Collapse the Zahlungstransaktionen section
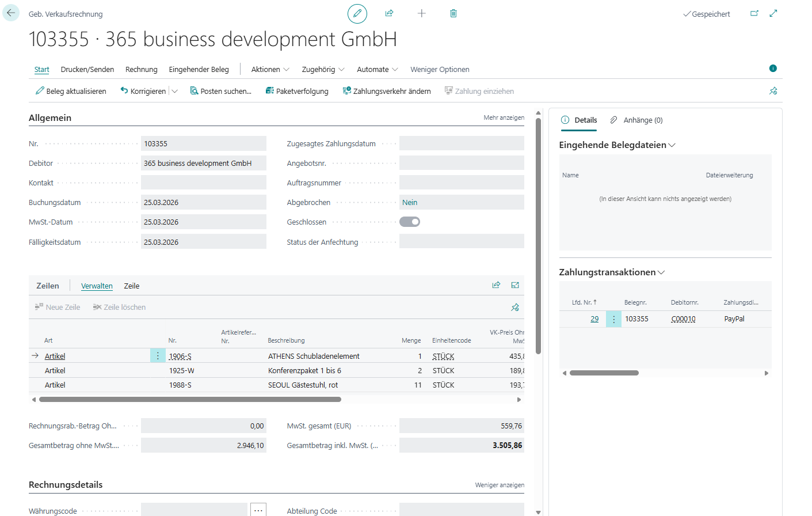This screenshot has height=516, width=812. (x=661, y=272)
